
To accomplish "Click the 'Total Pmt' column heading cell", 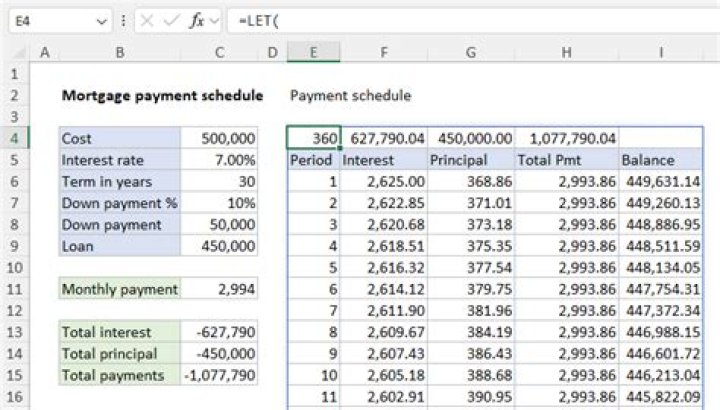I will 567,160.
